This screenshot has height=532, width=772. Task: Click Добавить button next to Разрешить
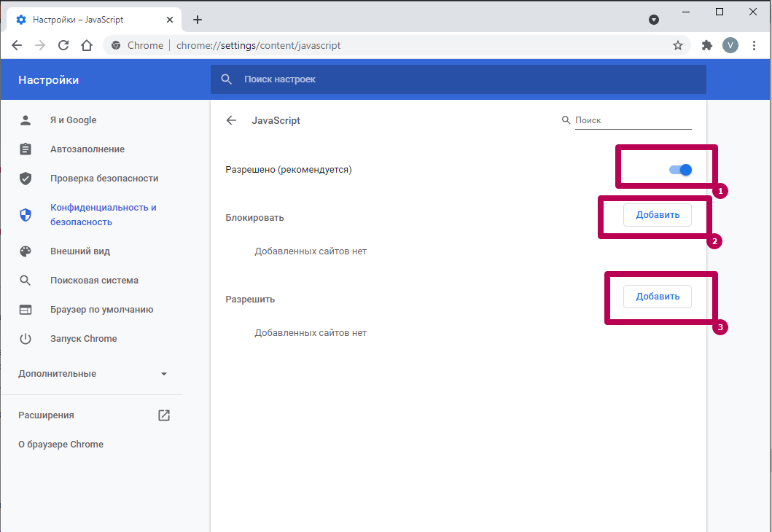[x=657, y=297]
